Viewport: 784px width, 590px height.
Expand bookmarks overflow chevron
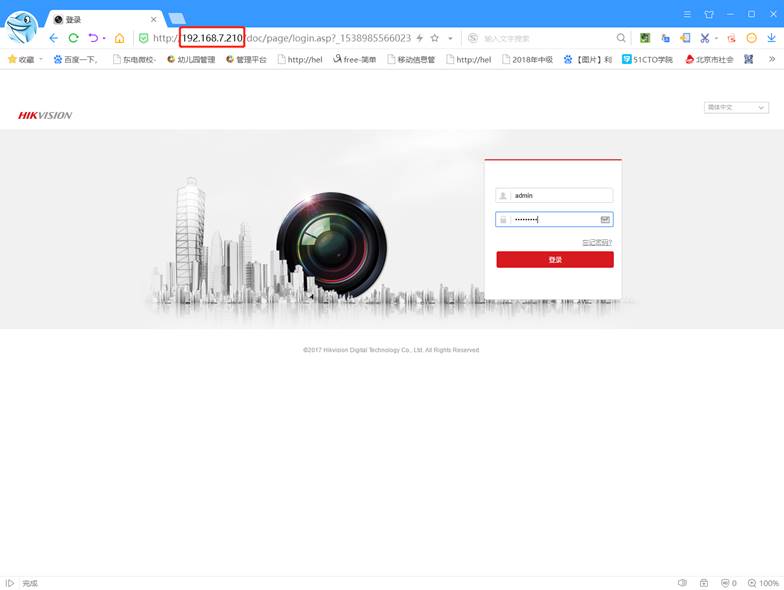pos(772,59)
